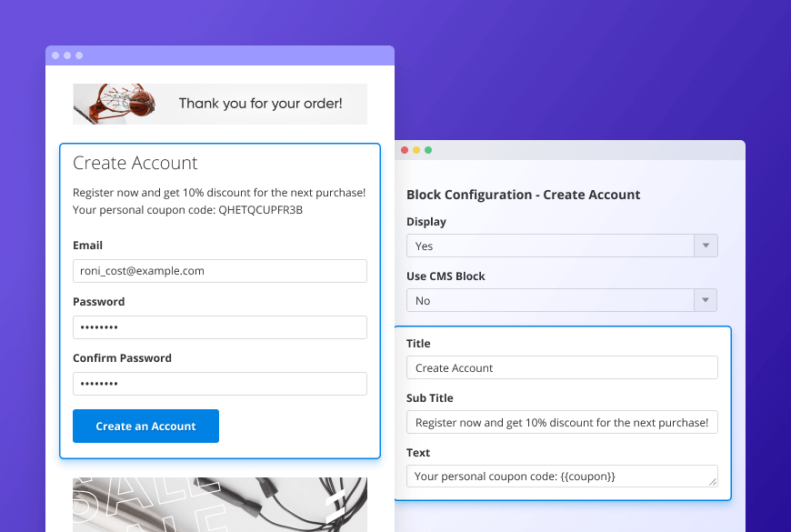Click the basketball hoop image in banner
Screen dimensions: 791x532
[114, 104]
